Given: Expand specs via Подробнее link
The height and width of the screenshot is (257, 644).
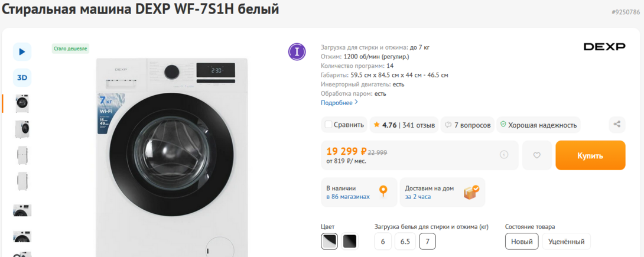Looking at the screenshot, I should [x=339, y=103].
